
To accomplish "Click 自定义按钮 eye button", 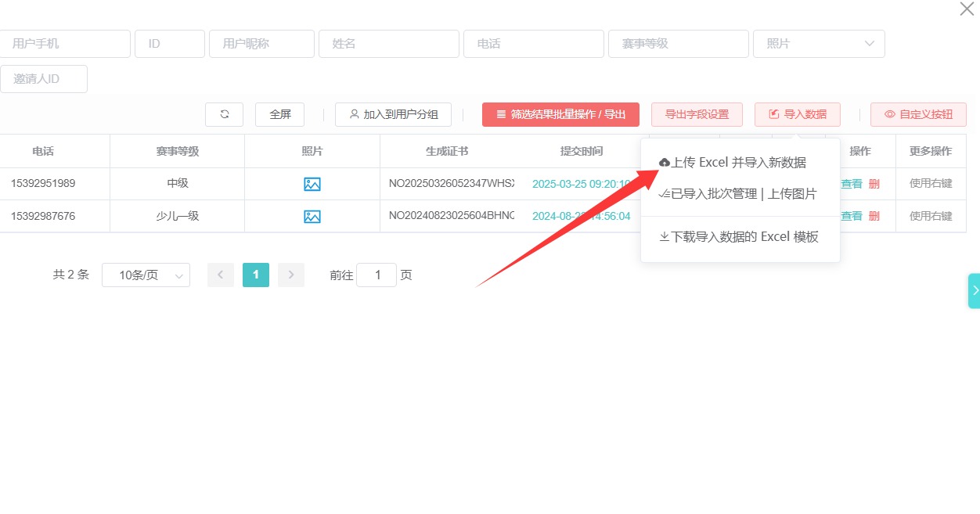I will 918,114.
